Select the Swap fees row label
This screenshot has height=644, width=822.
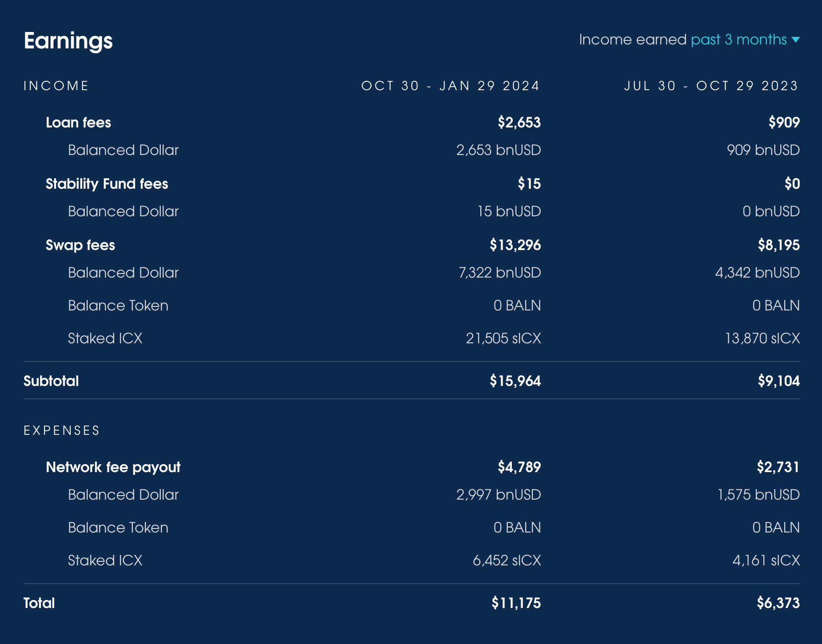80,245
